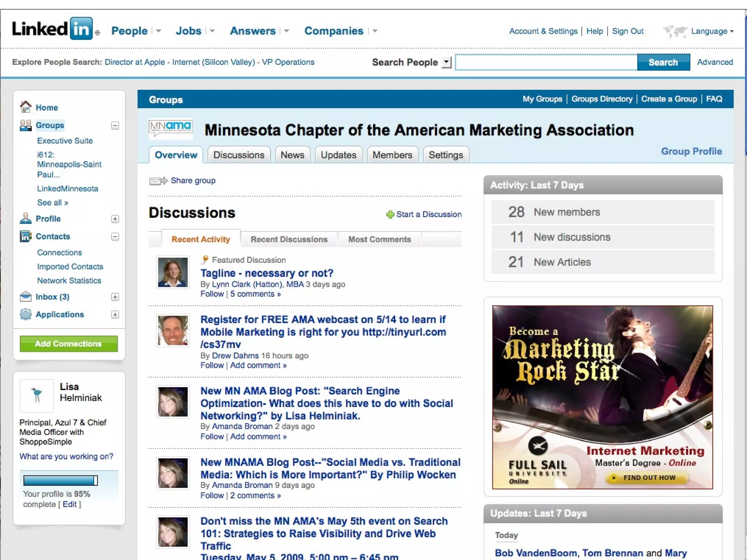Image resolution: width=747 pixels, height=560 pixels.
Task: Click the Applications gear icon
Action: tap(26, 314)
